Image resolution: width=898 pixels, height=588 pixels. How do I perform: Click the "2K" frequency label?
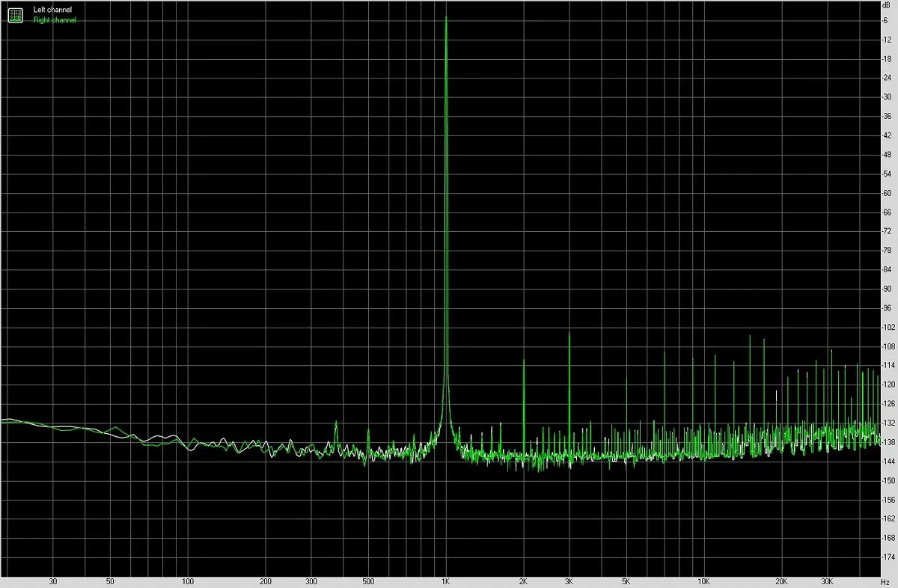(x=523, y=581)
